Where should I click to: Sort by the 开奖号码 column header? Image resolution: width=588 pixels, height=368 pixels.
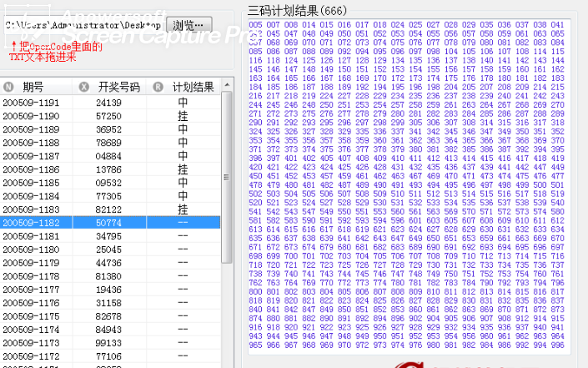click(x=115, y=87)
